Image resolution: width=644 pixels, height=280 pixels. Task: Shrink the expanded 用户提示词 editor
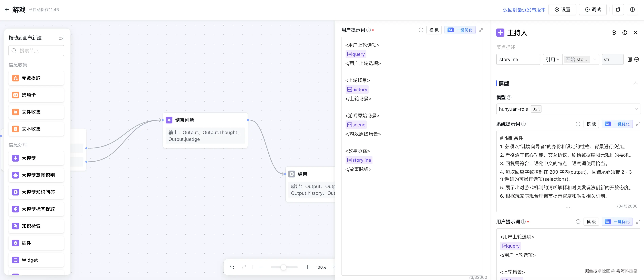coord(481,30)
